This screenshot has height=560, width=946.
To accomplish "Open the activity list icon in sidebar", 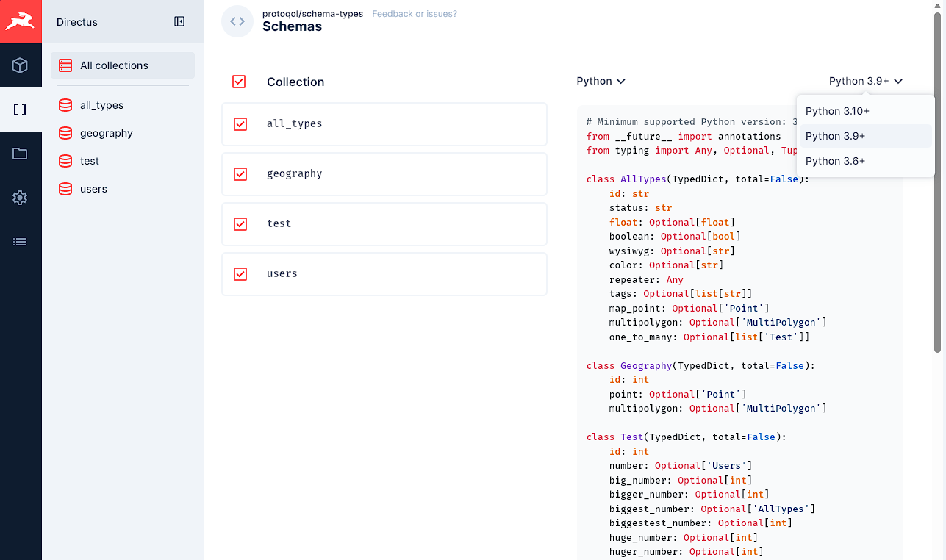I will click(x=21, y=241).
